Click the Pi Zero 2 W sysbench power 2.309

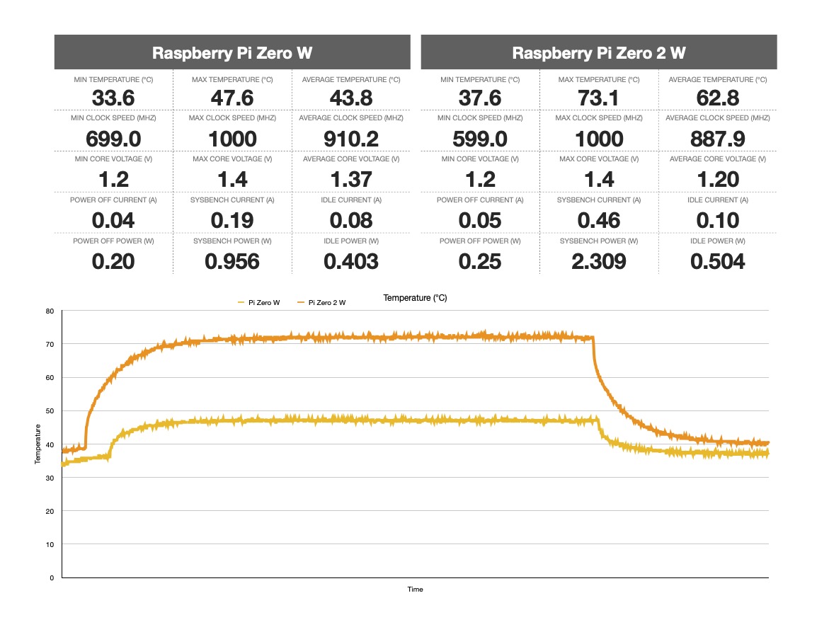(x=598, y=262)
